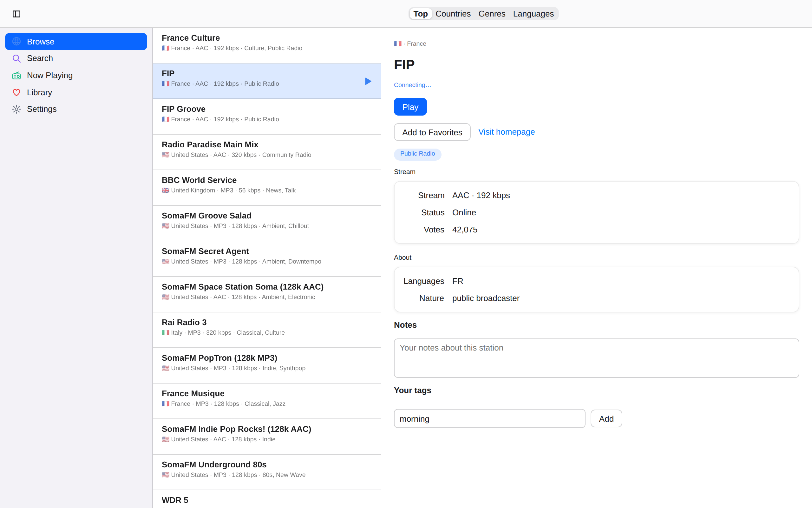The height and width of the screenshot is (508, 812).
Task: Switch to the Languages tab
Action: [533, 14]
